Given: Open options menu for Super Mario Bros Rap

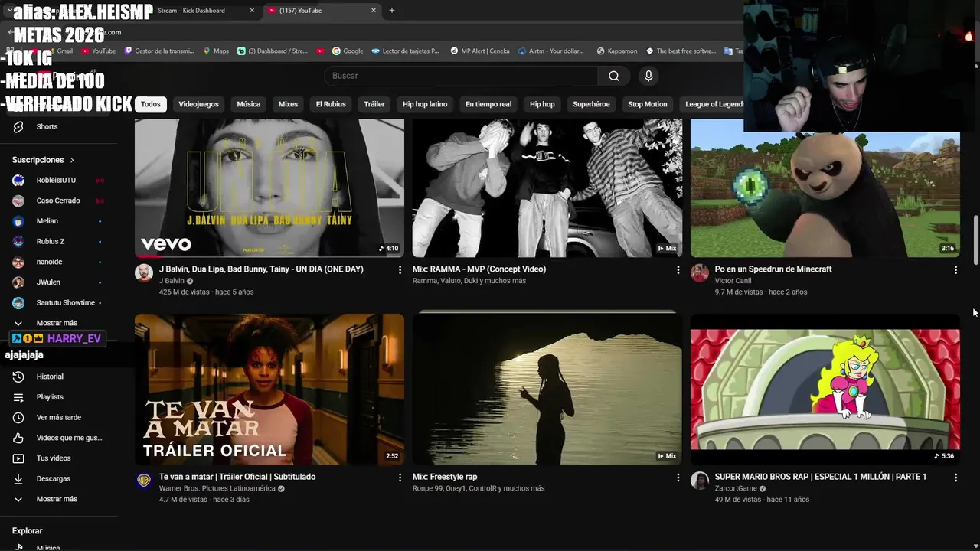Looking at the screenshot, I should click(x=955, y=477).
